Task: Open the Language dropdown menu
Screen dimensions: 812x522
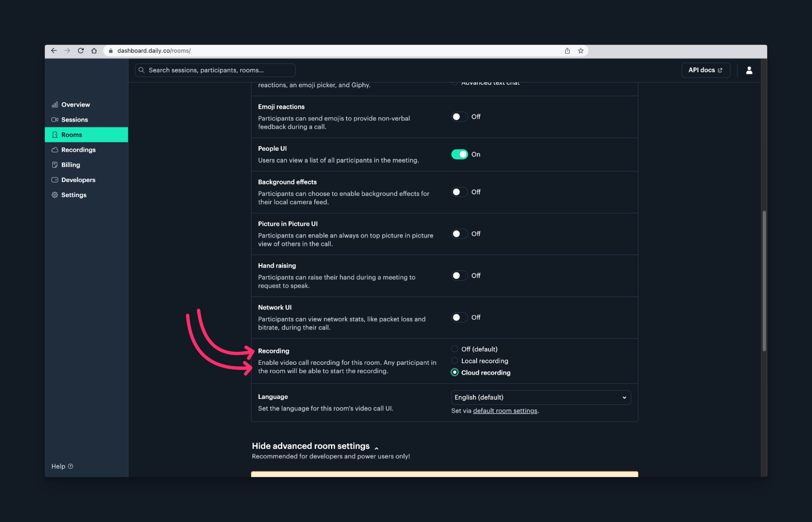Action: click(x=540, y=397)
